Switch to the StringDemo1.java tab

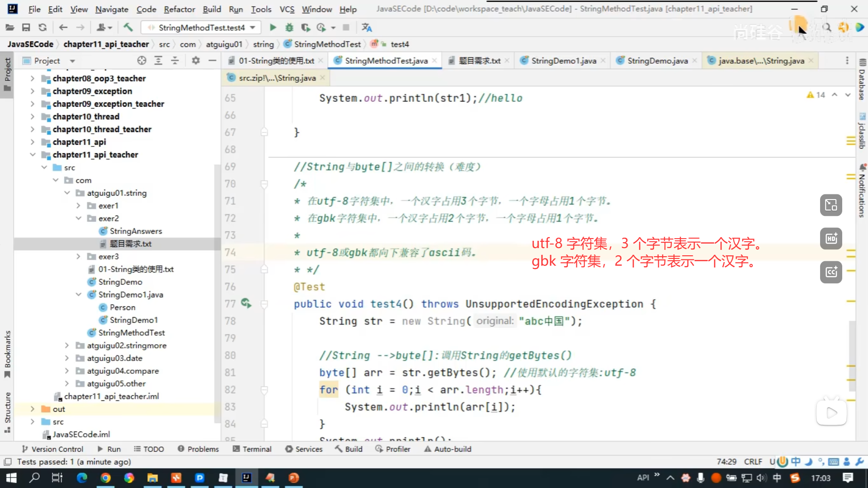click(x=563, y=61)
